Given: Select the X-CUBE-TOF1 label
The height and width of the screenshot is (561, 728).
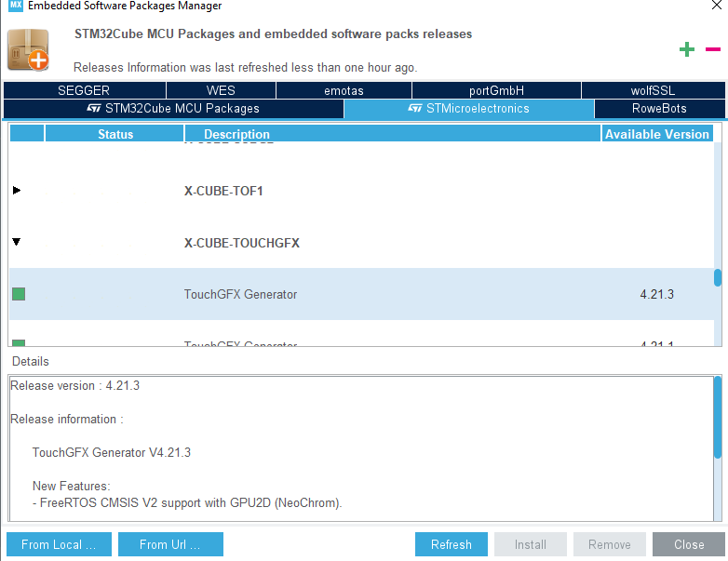Looking at the screenshot, I should tap(223, 191).
